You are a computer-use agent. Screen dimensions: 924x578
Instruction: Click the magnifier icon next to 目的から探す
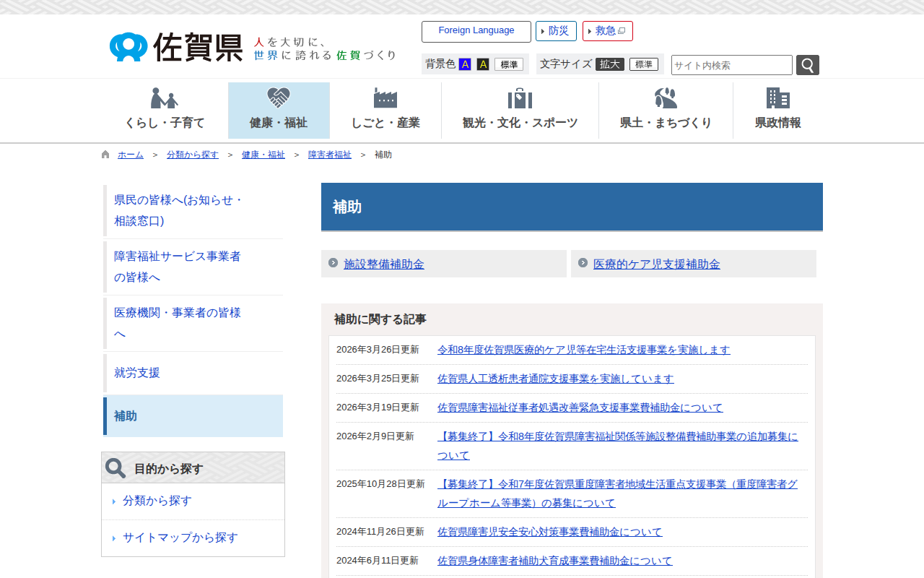[x=115, y=468]
